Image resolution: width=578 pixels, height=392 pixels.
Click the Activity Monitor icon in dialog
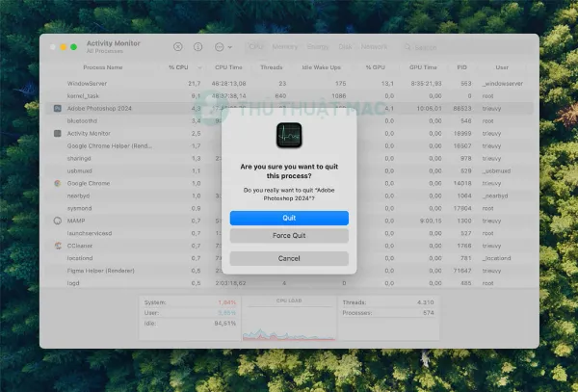click(x=289, y=135)
